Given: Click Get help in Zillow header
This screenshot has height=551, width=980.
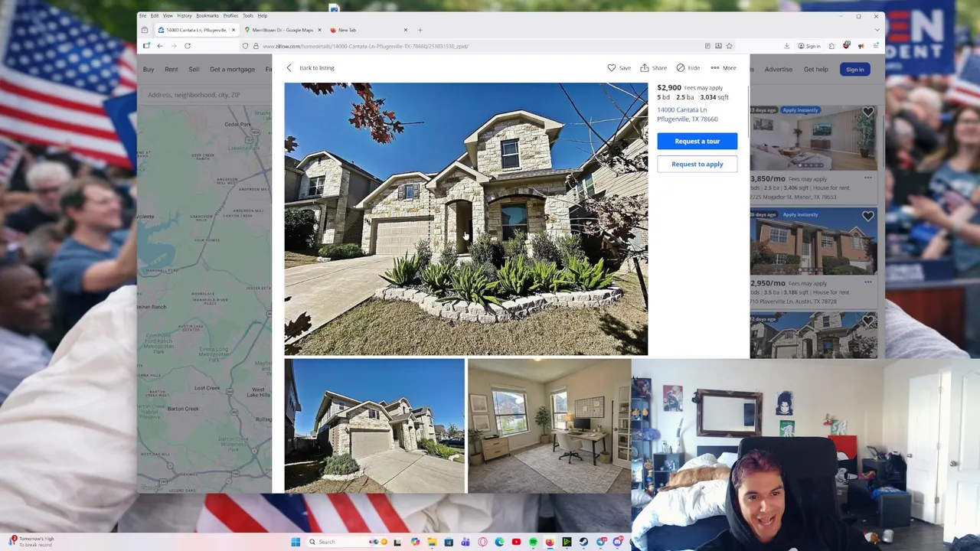Looking at the screenshot, I should [815, 70].
